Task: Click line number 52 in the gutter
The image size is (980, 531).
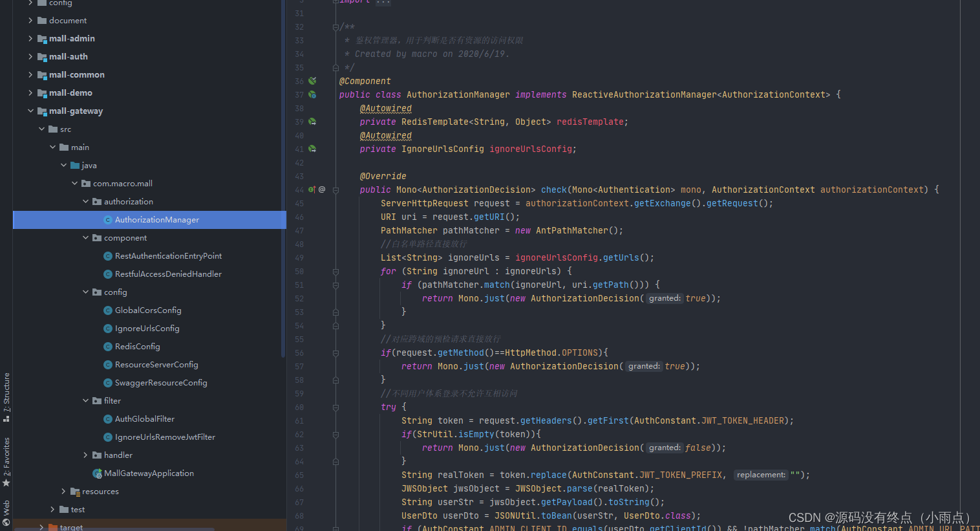Action: (x=299, y=299)
